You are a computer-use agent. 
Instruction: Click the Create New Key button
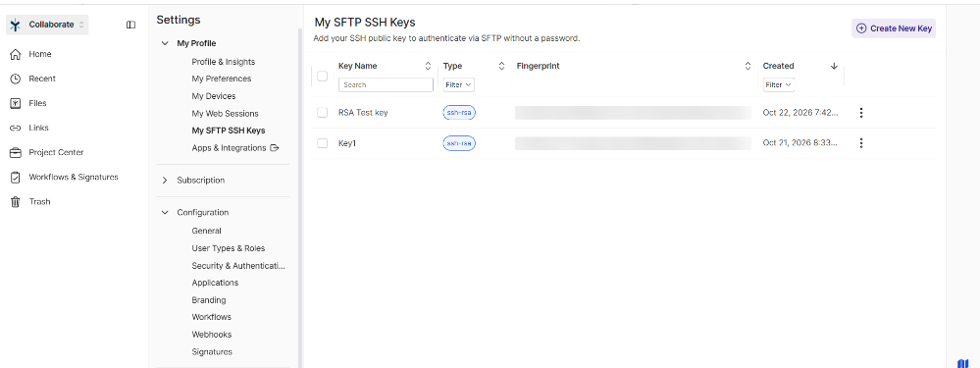tap(893, 28)
